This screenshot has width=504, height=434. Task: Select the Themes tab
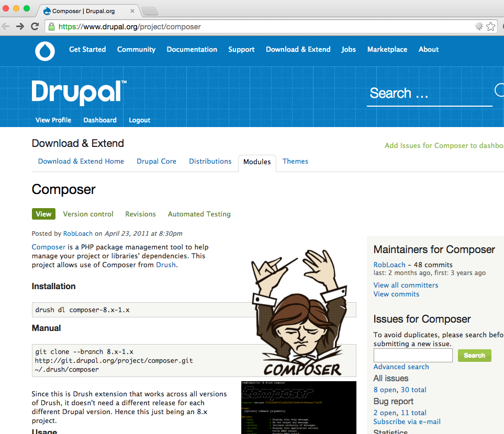[x=295, y=161]
